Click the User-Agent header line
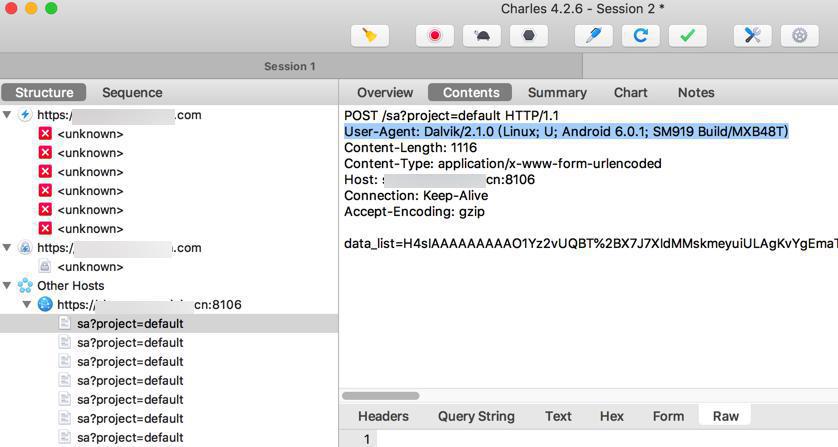The height and width of the screenshot is (447, 838). coord(566,132)
